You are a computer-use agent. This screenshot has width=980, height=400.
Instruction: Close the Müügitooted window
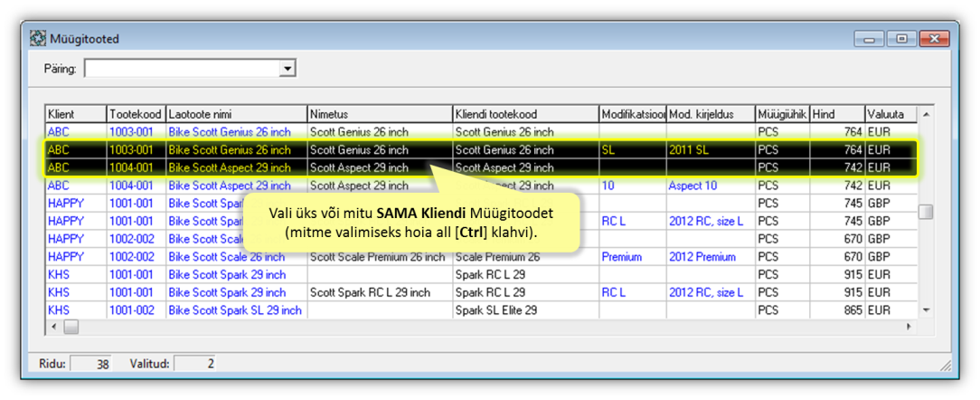(x=935, y=39)
